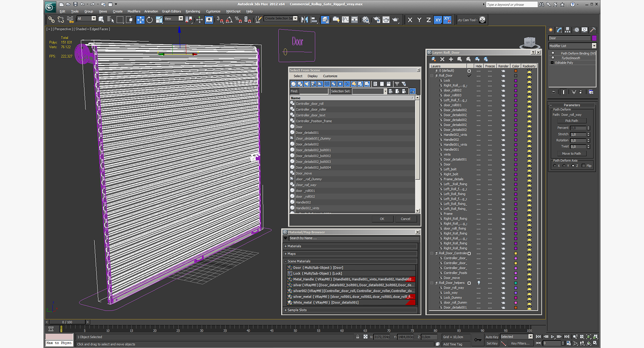Choose Rectangular Selection Region tool
644x348 pixels.
120,20
